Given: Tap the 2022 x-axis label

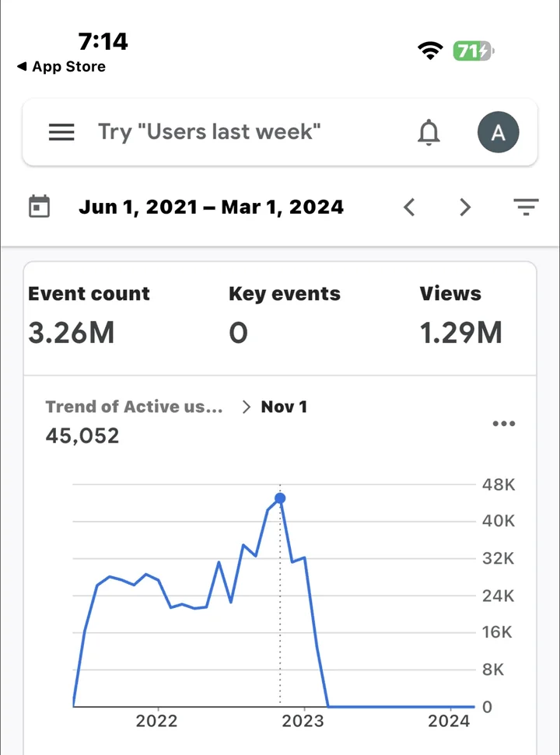Looking at the screenshot, I should [x=156, y=721].
